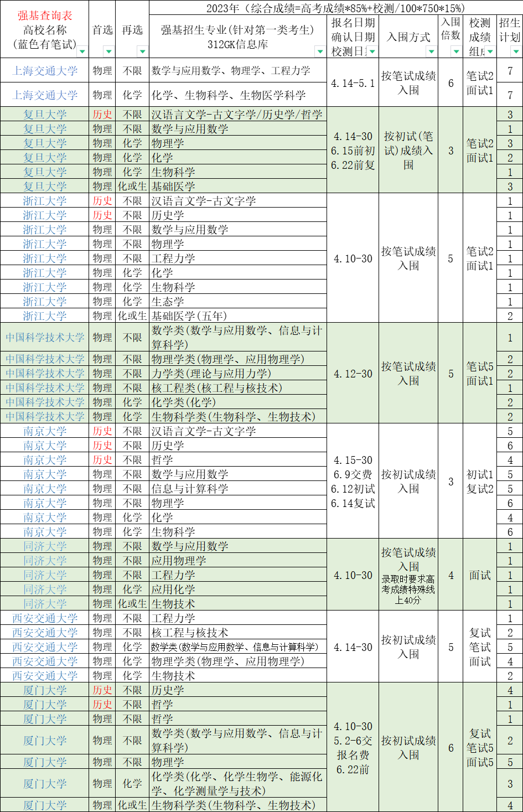Viewport: 523px width, 812px height.
Task: Click 数学类(数学与应用数学、信息与计算科学) cell of 中国科学技术大学
Action: (238, 337)
